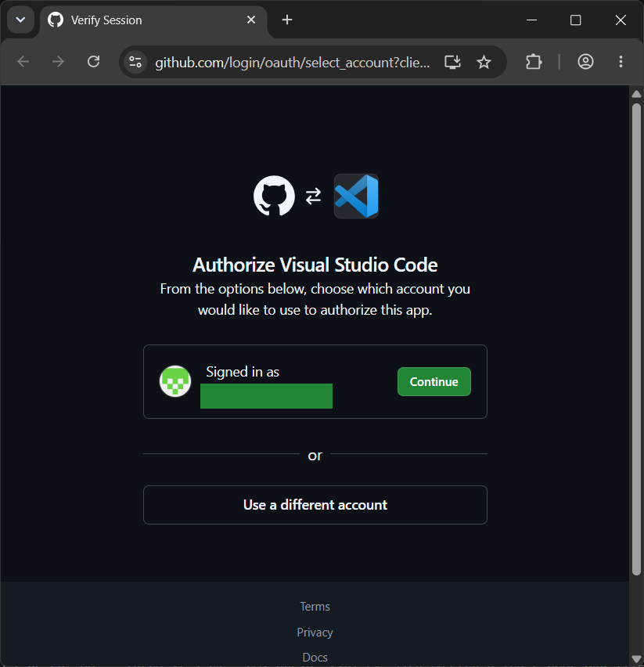Click the install app icon in address bar

tap(452, 62)
